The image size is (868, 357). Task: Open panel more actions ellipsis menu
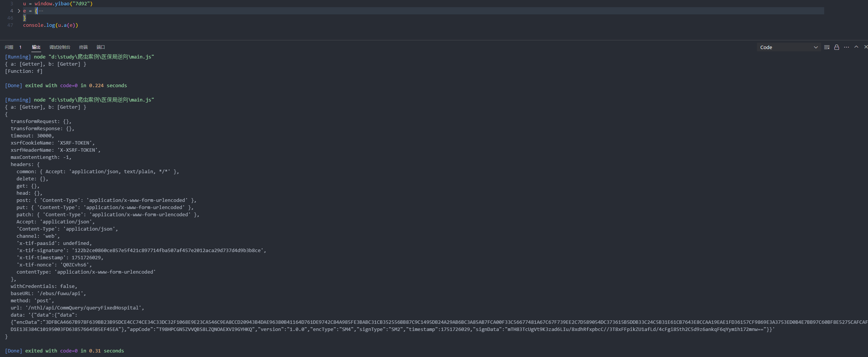point(846,47)
